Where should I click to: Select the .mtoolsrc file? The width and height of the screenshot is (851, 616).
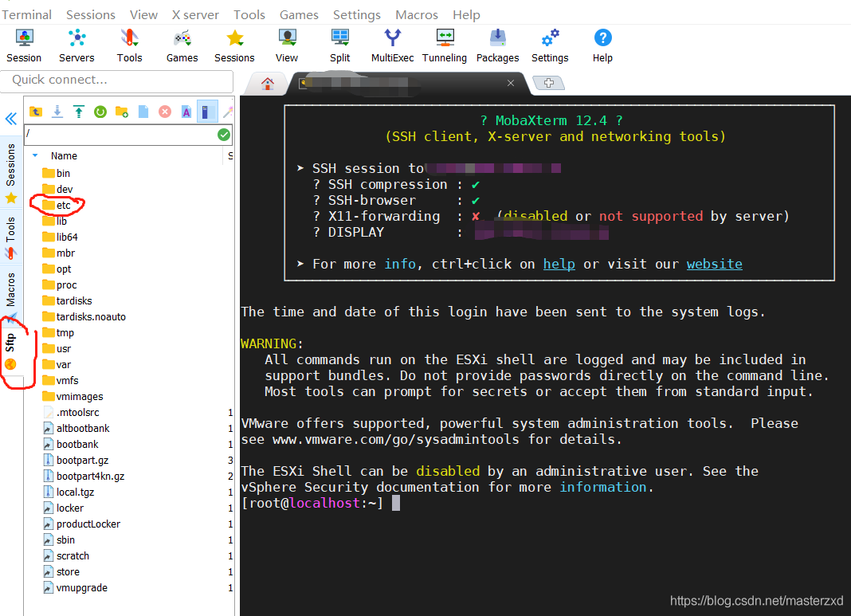pyautogui.click(x=71, y=413)
